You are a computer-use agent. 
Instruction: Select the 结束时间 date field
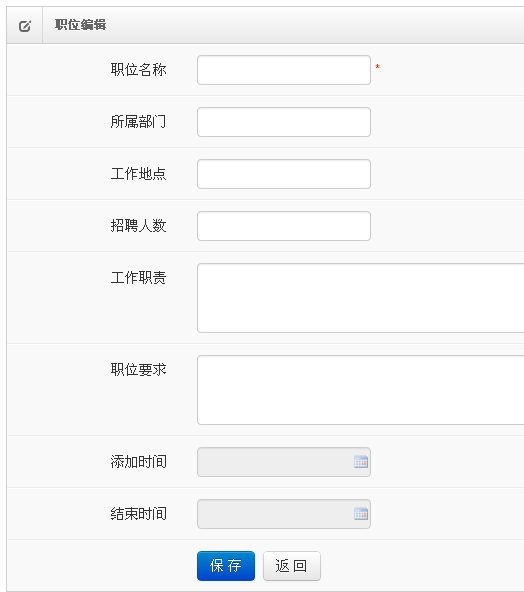(284, 514)
